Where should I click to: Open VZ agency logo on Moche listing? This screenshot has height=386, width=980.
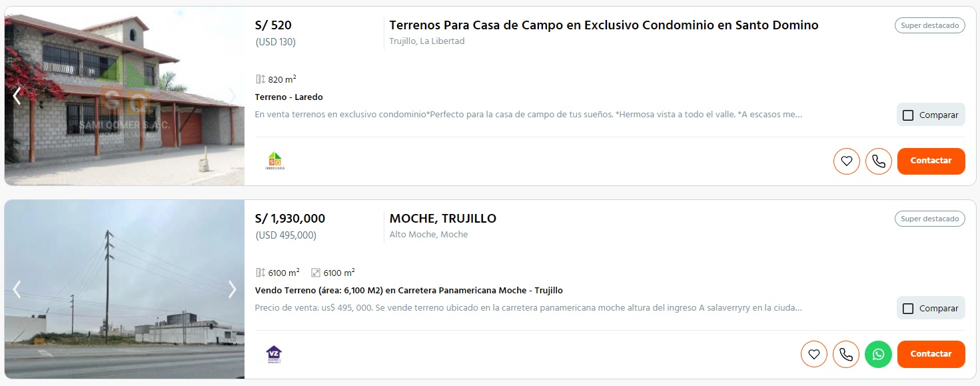273,354
